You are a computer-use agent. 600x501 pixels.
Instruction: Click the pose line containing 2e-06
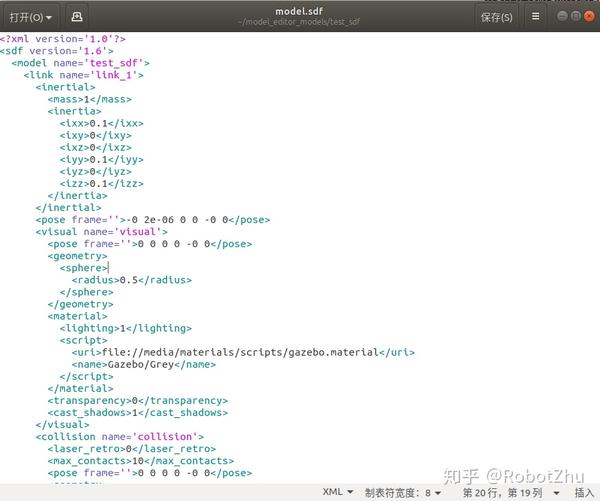[x=153, y=220]
